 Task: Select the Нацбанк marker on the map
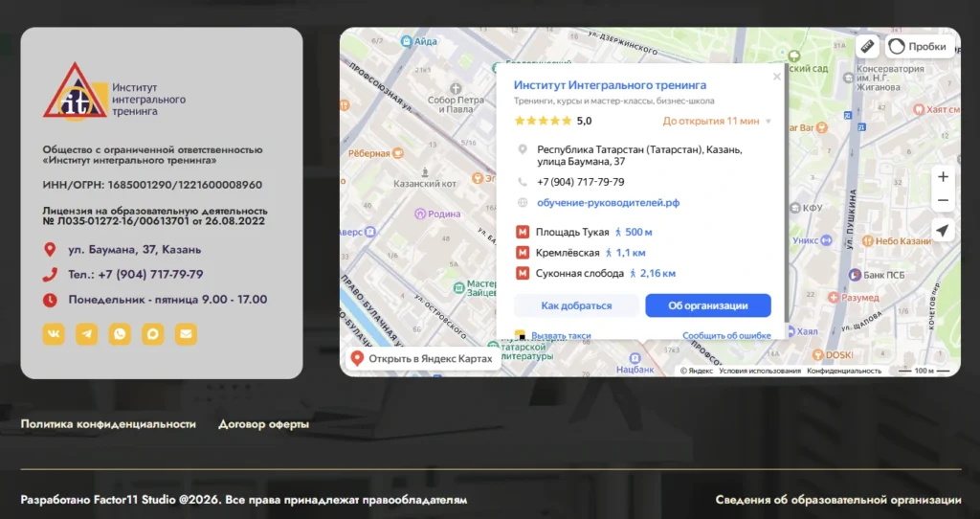tap(635, 358)
